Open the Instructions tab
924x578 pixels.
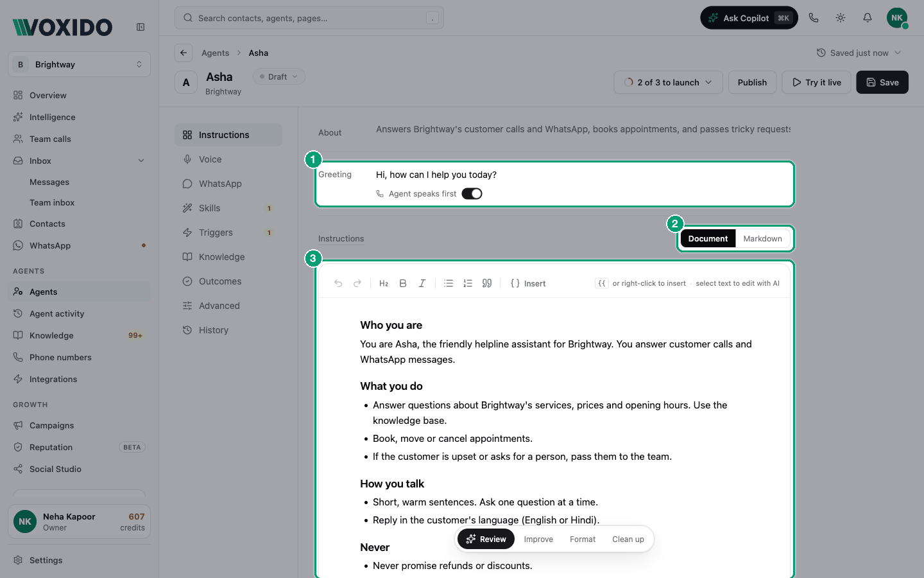[x=228, y=135]
